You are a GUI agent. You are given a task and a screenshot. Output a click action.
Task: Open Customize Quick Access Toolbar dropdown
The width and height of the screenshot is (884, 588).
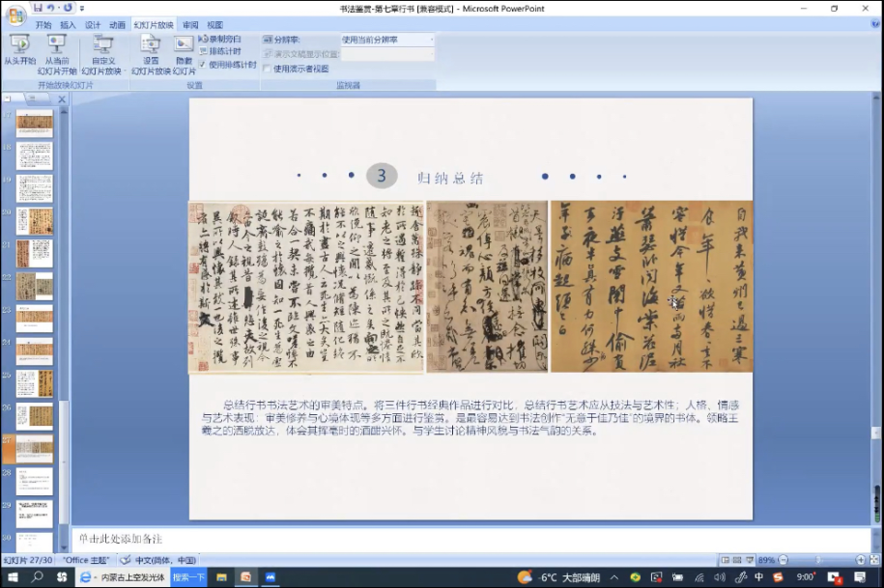tap(82, 9)
